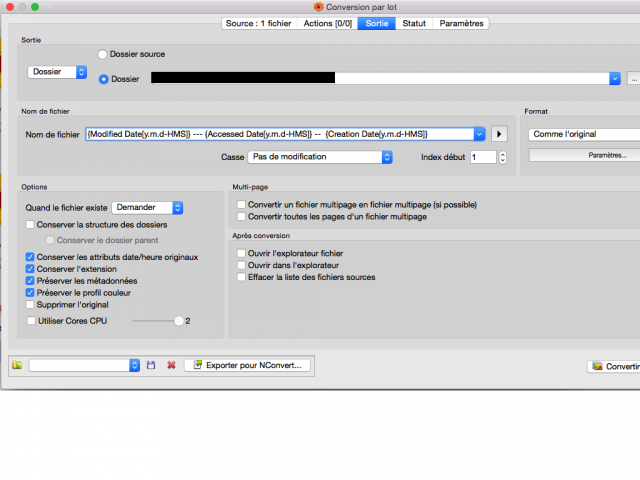Click the play arrow next to filename template

499,134
